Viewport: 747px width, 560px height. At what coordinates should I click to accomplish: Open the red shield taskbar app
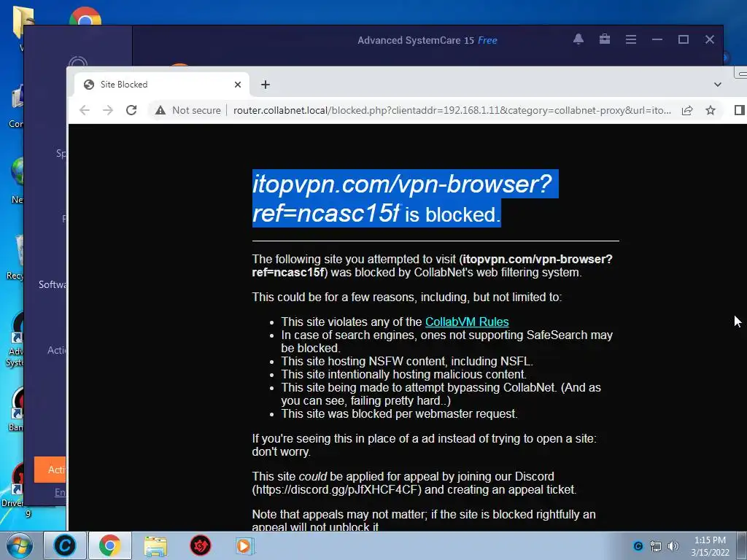(201, 546)
